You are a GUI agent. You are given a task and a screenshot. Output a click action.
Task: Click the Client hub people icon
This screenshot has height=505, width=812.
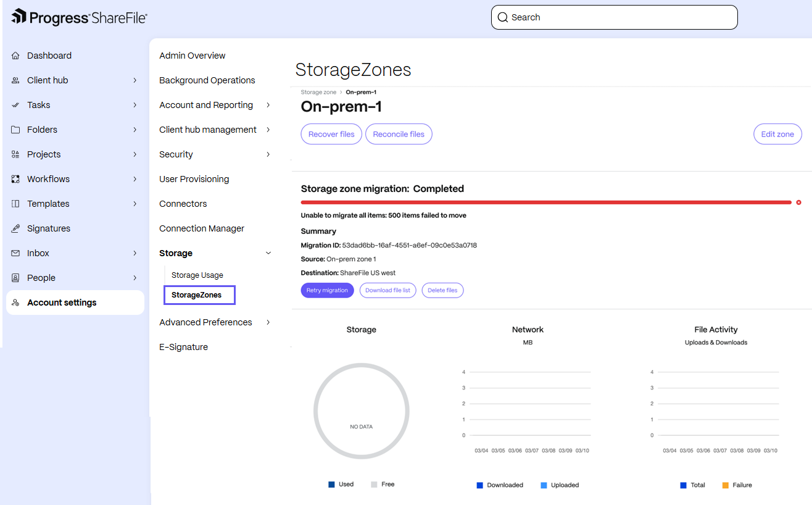tap(15, 80)
